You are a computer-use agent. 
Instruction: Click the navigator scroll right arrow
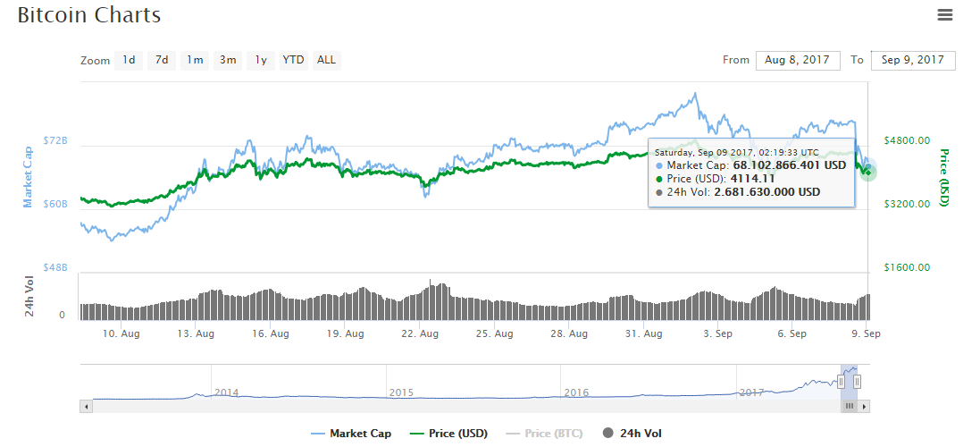pos(864,407)
